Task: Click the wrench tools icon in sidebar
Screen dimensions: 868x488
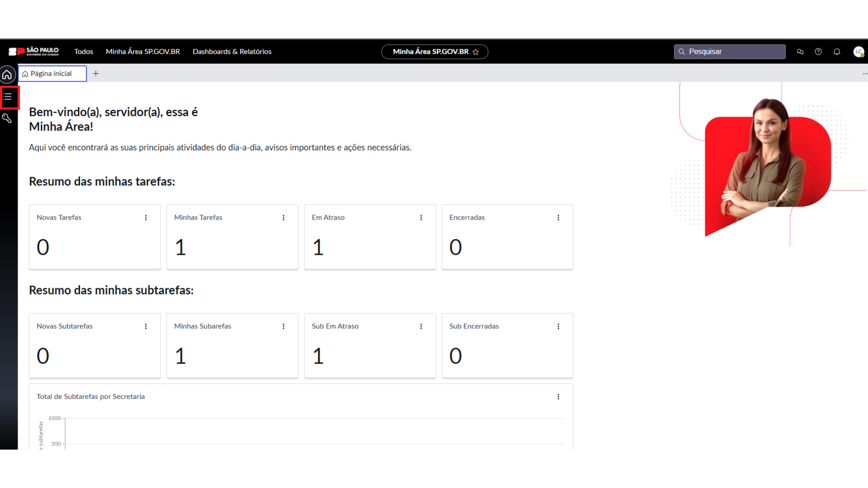Action: tap(7, 118)
